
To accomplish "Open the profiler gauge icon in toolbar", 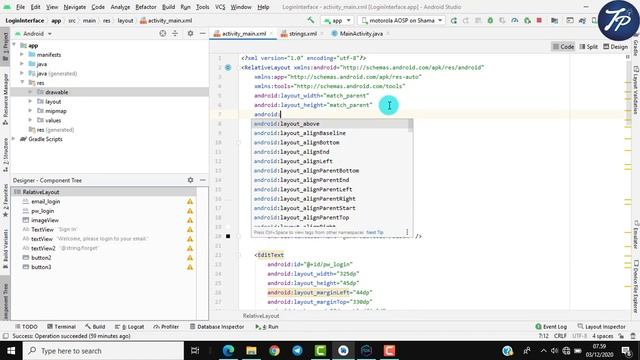I will point(515,20).
